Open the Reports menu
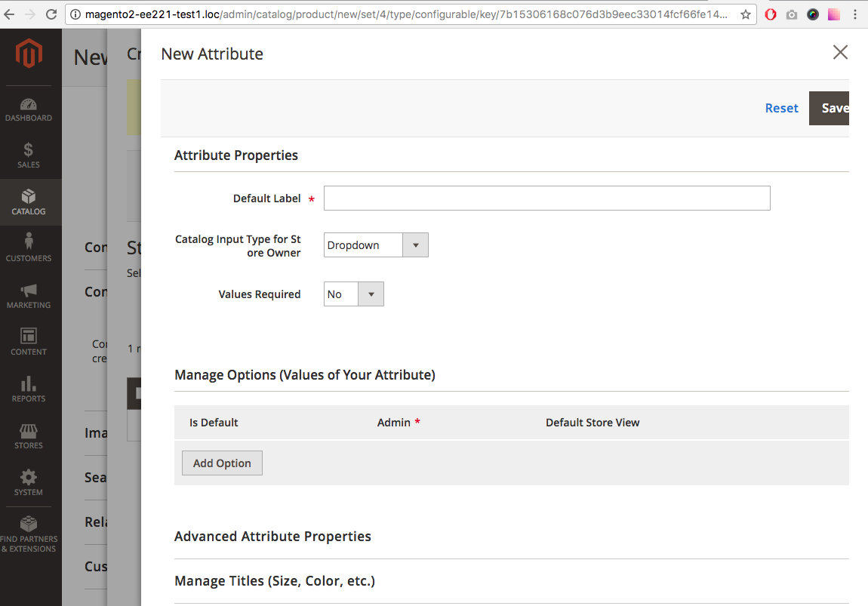868x606 pixels. (x=29, y=389)
